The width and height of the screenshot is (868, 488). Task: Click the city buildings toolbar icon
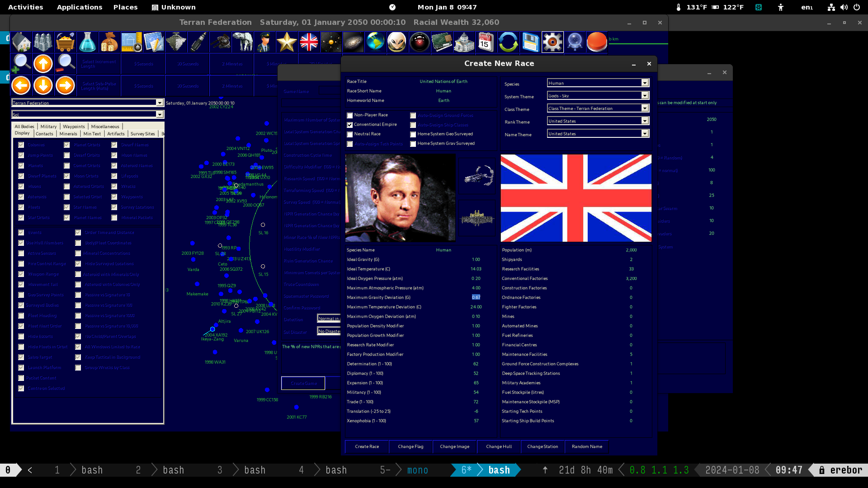tap(43, 42)
